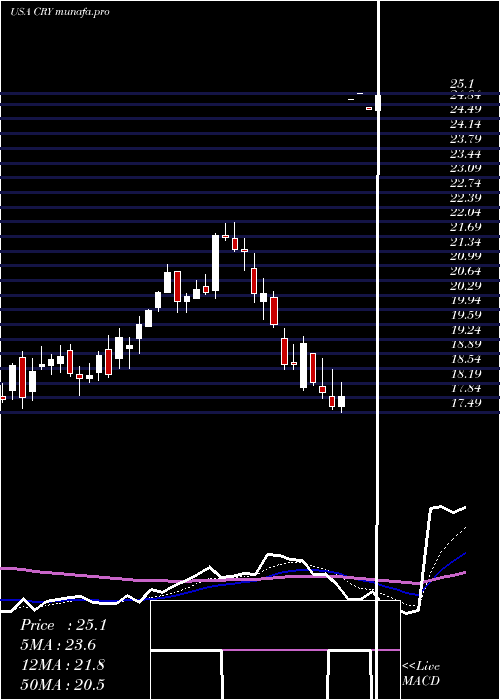500x700 pixels.
Task: Click the latest white candle on the tall vertical line
Action: (378, 103)
